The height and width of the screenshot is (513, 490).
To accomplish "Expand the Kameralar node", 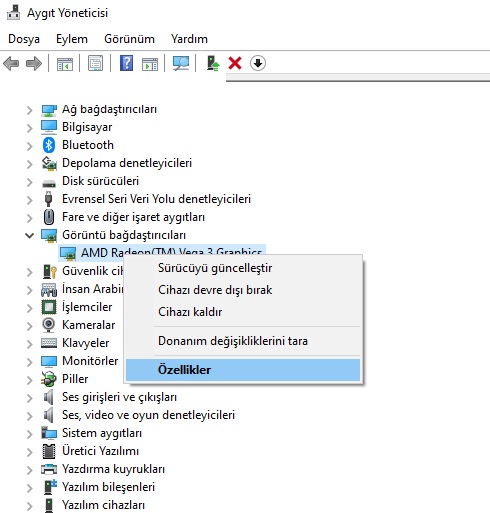I will [x=29, y=326].
